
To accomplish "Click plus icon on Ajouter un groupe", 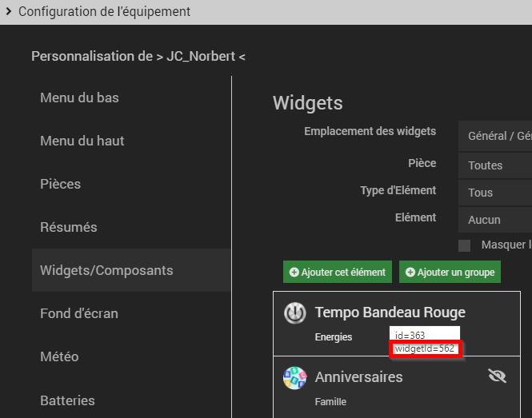I will 410,273.
